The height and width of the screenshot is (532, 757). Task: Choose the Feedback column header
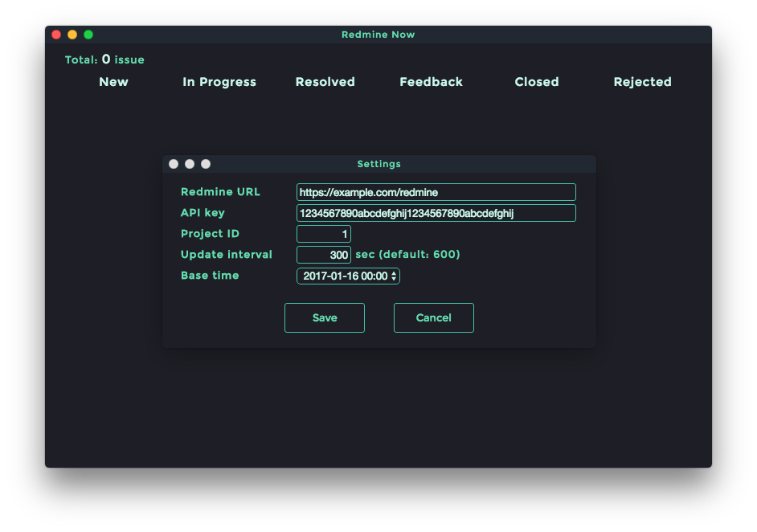tap(431, 82)
